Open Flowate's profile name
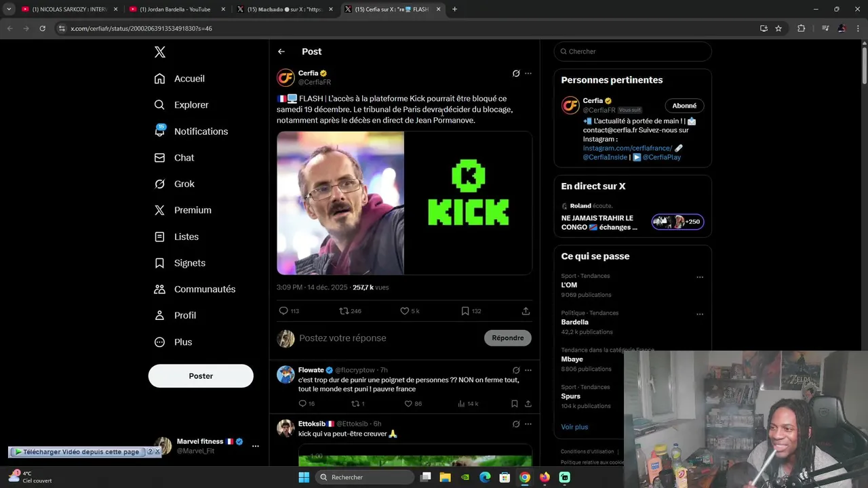868x488 pixels. (x=311, y=370)
